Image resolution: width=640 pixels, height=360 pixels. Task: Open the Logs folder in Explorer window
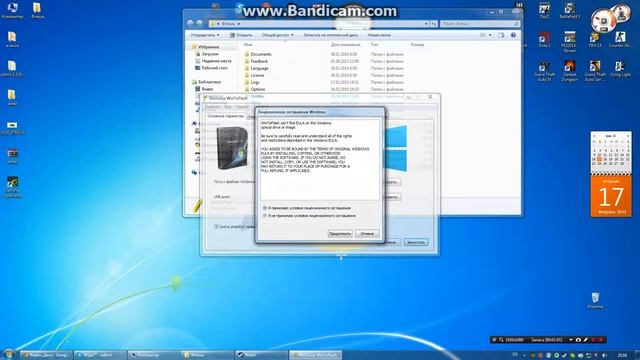tap(255, 82)
